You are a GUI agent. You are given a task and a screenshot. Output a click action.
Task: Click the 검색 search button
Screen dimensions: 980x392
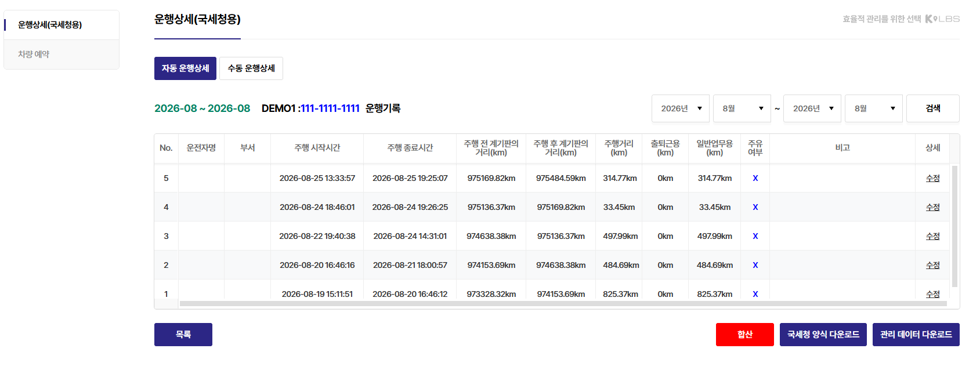(933, 108)
